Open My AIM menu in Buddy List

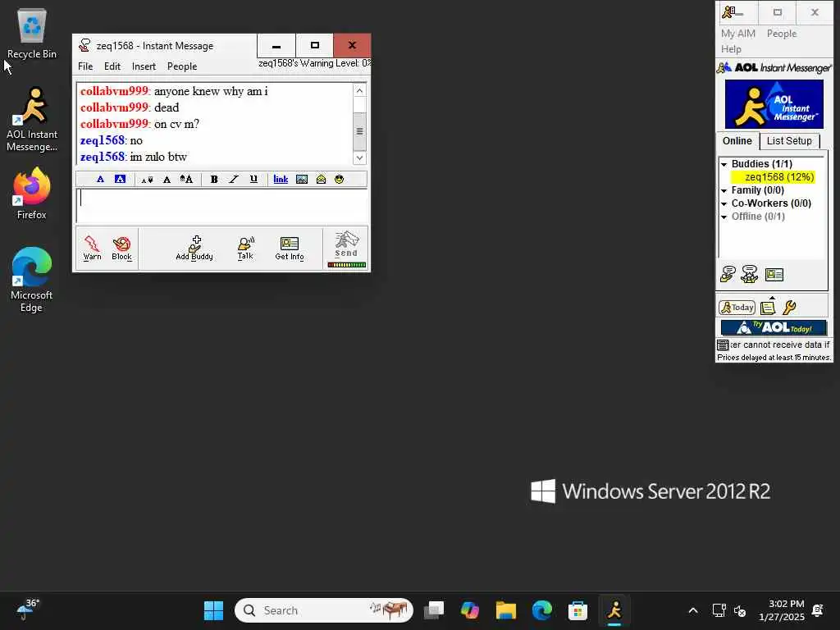pyautogui.click(x=737, y=33)
